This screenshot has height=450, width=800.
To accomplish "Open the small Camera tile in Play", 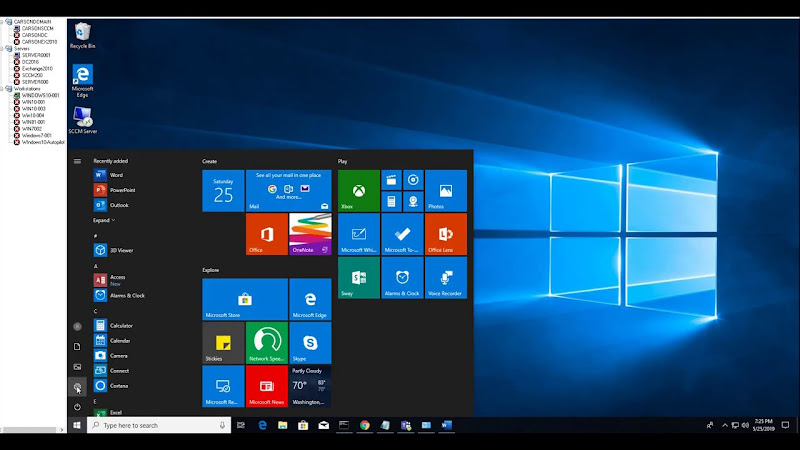I will 413,202.
